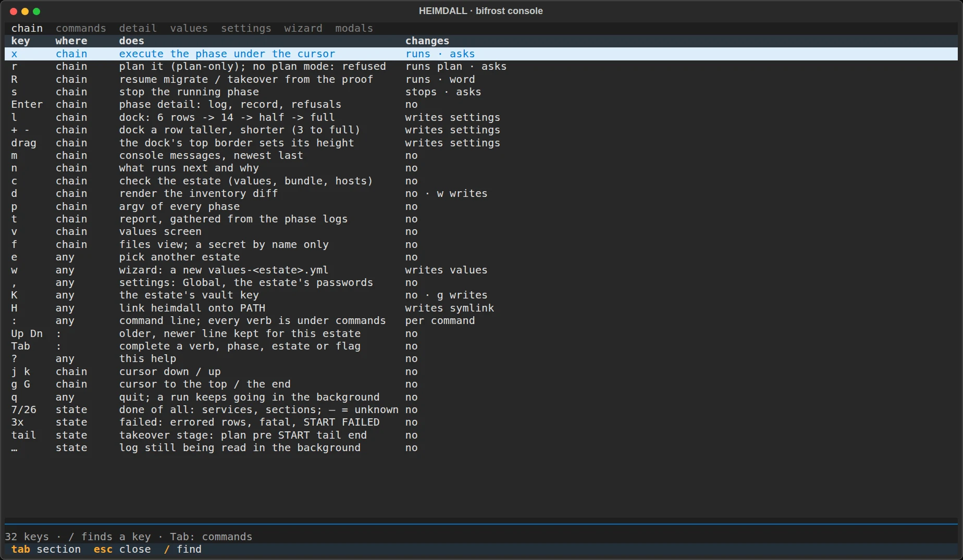Click the 'writes values' changes cell
This screenshot has width=963, height=560.
(447, 270)
